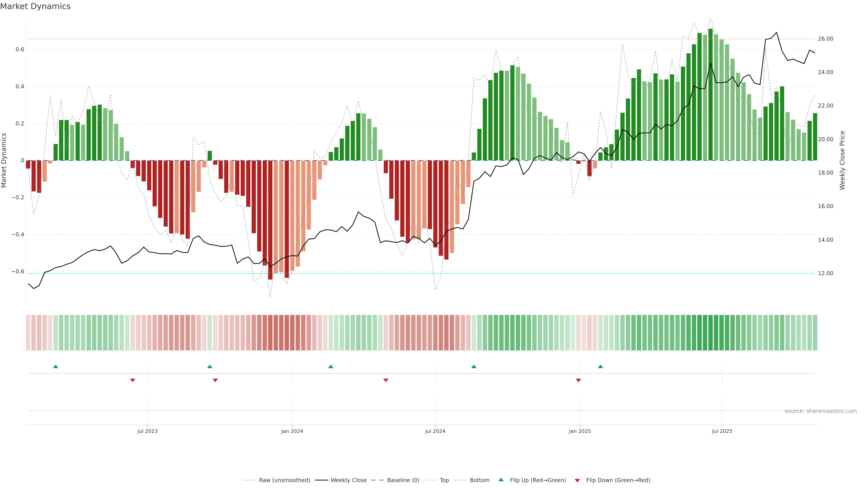The width and height of the screenshot is (868, 488).
Task: Toggle the Bottom legend entry
Action: click(x=479, y=480)
